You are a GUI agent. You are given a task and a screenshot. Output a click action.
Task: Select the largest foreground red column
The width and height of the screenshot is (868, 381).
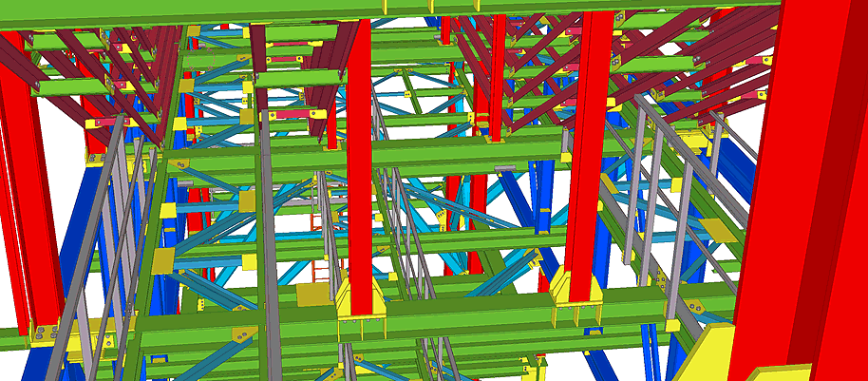point(800,188)
